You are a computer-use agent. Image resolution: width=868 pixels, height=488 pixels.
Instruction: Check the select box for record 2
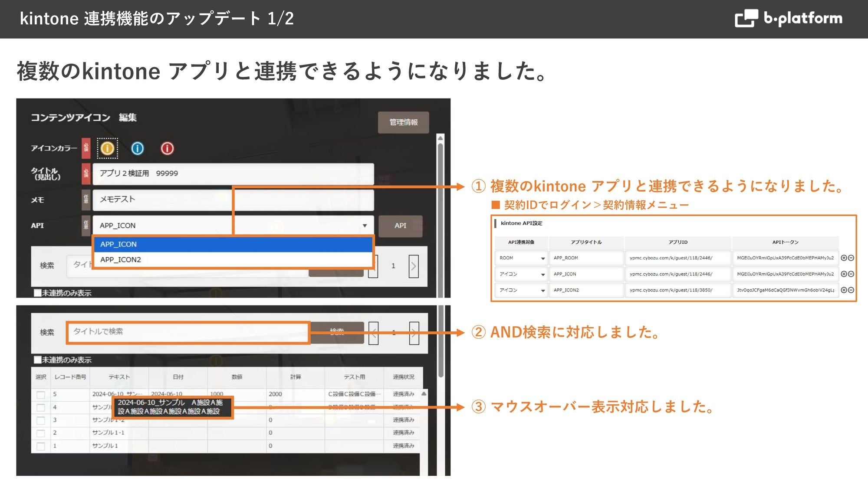[x=41, y=433]
